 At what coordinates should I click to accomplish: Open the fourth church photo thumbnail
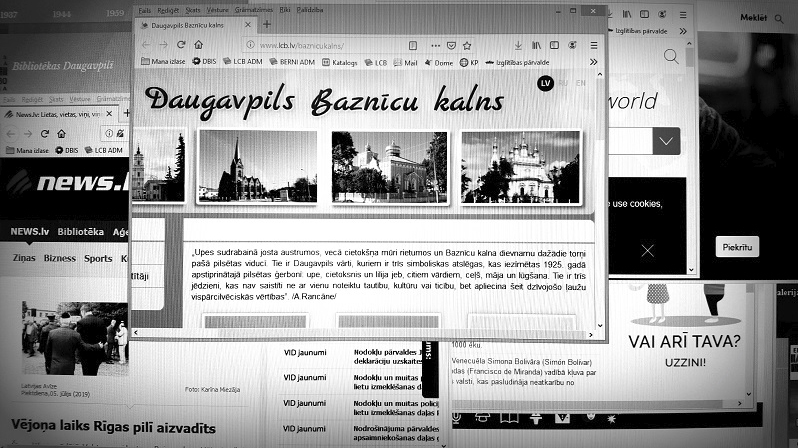[521, 167]
